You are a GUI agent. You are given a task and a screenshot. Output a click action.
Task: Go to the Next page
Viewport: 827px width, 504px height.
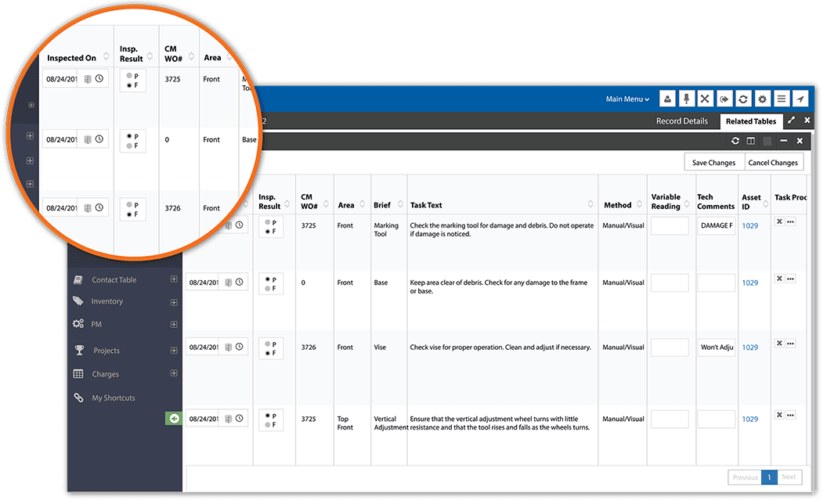click(x=789, y=477)
